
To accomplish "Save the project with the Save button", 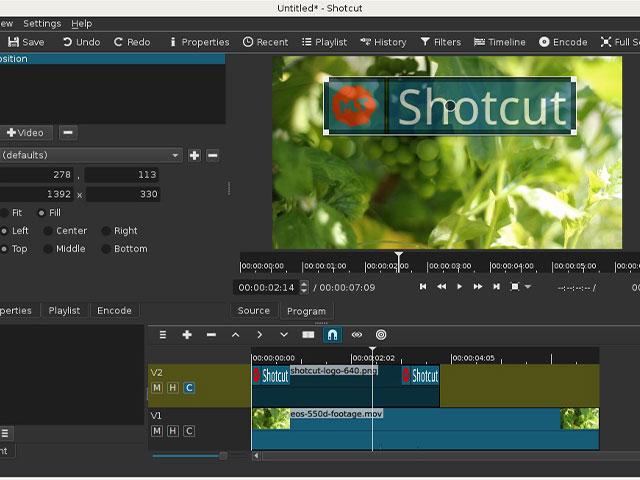I will tap(26, 42).
